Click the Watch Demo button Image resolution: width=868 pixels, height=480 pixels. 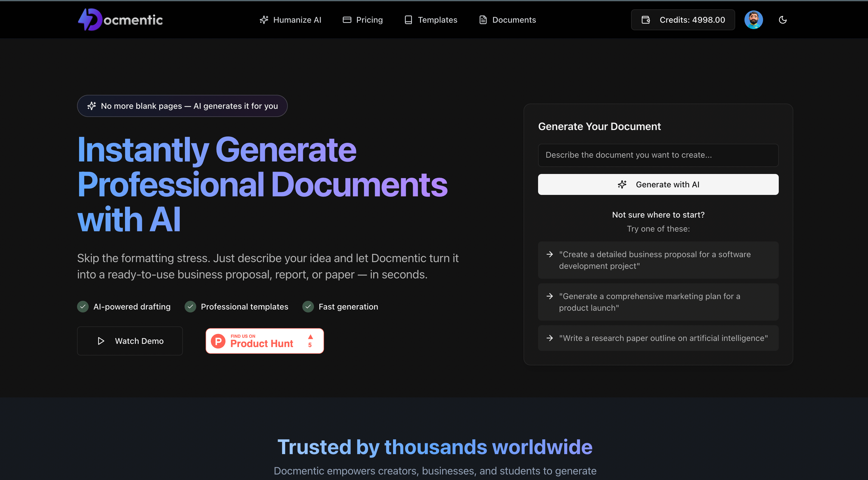tap(130, 341)
